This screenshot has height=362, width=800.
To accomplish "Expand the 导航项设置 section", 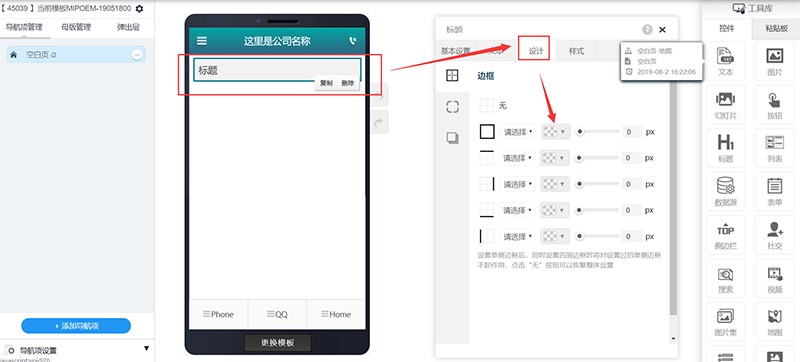I will coord(146,349).
